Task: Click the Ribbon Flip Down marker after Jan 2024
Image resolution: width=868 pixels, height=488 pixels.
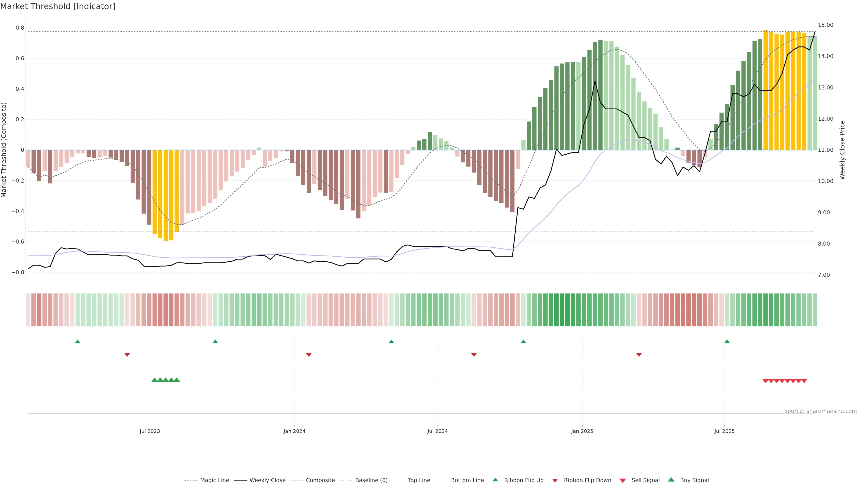Action: (309, 355)
